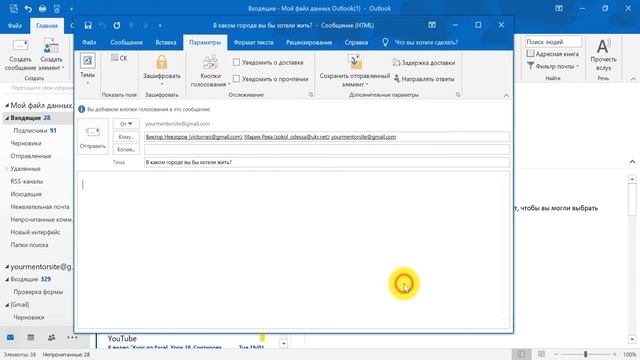
Task: Click in the message body area
Action: (x=293, y=249)
